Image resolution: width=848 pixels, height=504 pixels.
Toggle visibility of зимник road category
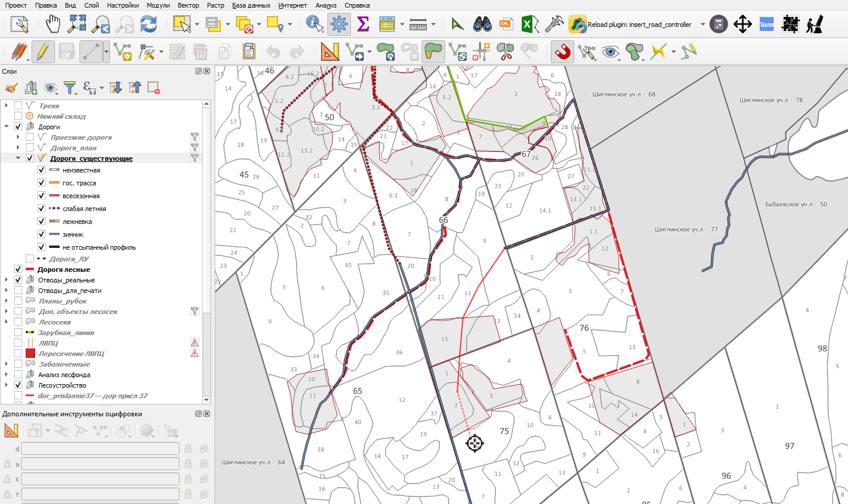point(42,234)
